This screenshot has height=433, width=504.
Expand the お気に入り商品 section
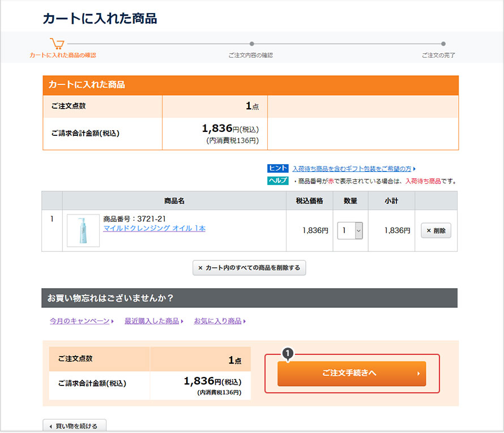(x=219, y=320)
